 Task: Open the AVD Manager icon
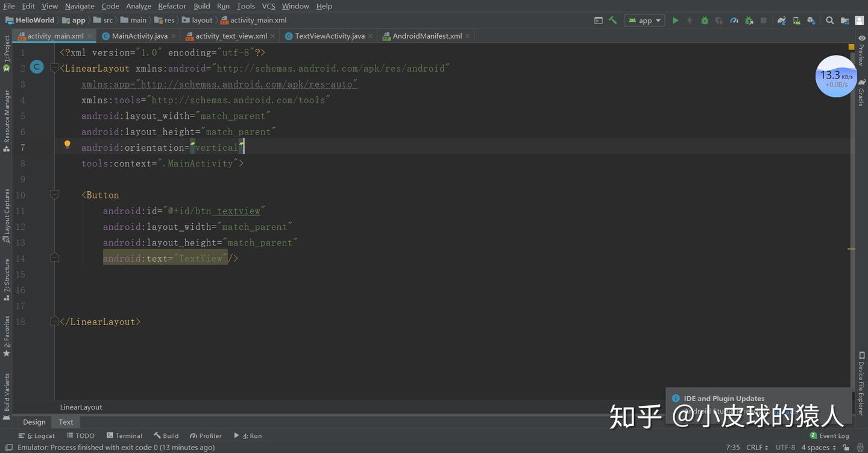point(797,21)
